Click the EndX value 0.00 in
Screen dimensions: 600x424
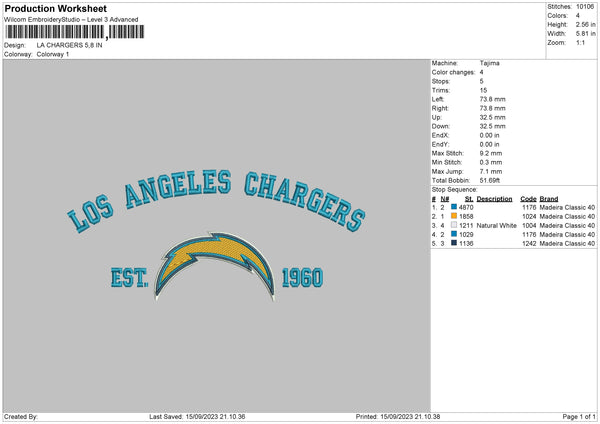pyautogui.click(x=489, y=135)
